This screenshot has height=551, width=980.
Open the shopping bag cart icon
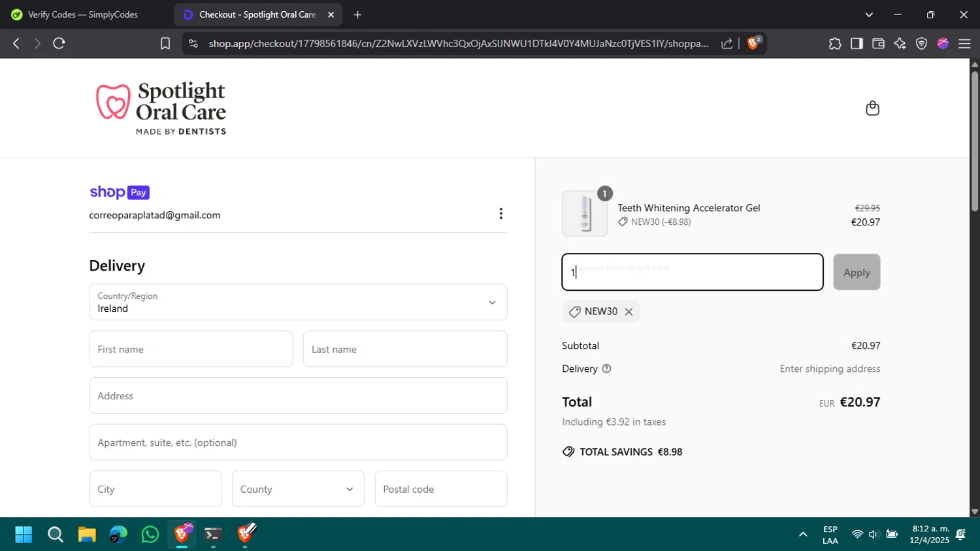[872, 108]
